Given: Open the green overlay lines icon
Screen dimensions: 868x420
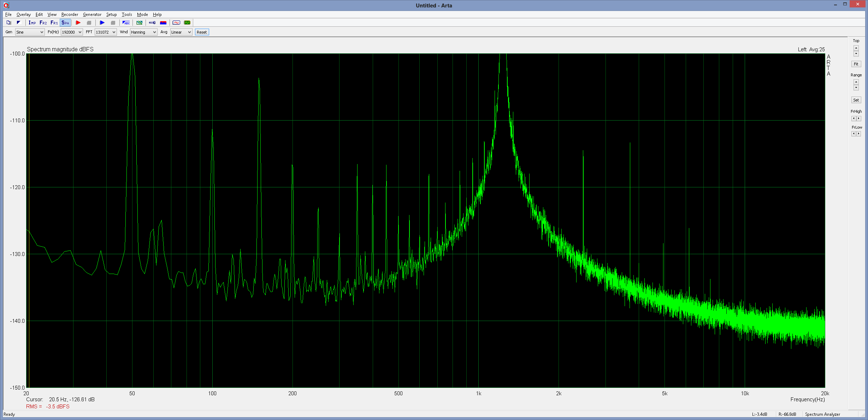Looking at the screenshot, I should click(140, 23).
